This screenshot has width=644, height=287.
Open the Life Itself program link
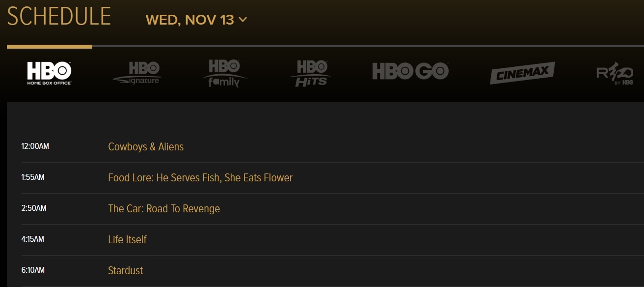(x=127, y=240)
